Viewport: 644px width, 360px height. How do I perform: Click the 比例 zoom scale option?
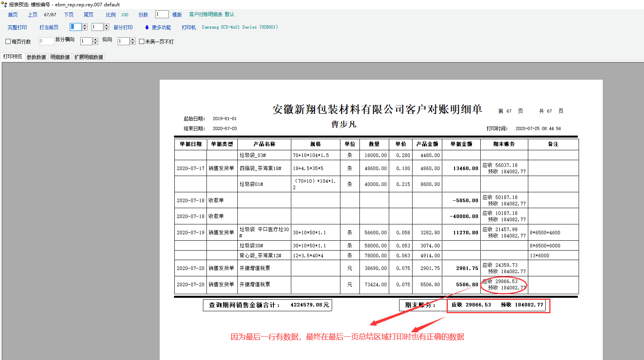coord(111,15)
